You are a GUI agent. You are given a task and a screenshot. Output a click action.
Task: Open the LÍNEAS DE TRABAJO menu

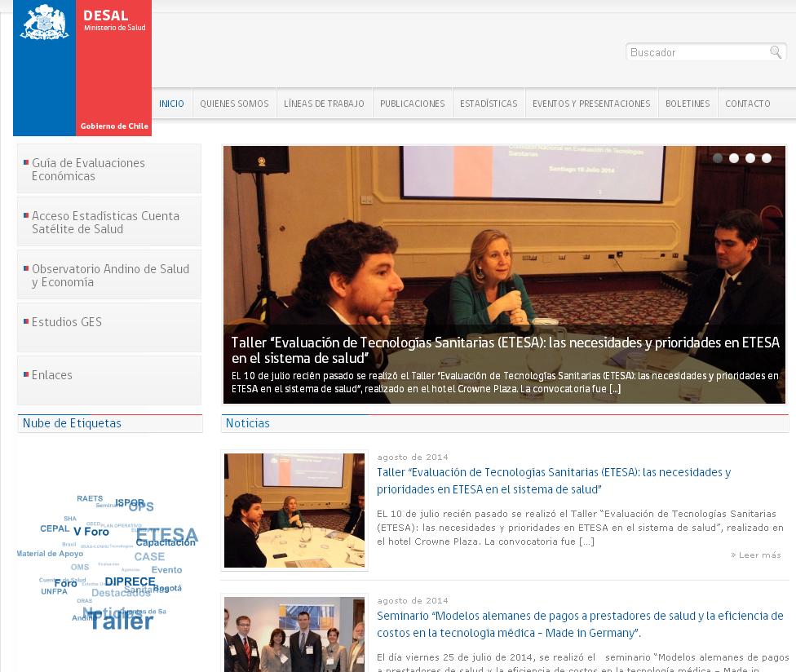324,104
